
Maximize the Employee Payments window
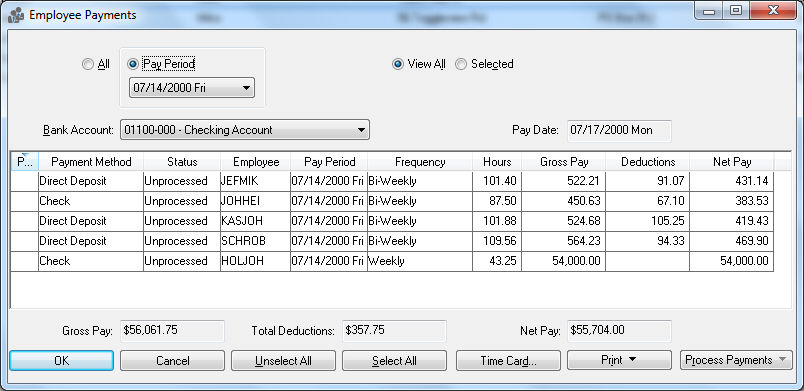[x=736, y=10]
